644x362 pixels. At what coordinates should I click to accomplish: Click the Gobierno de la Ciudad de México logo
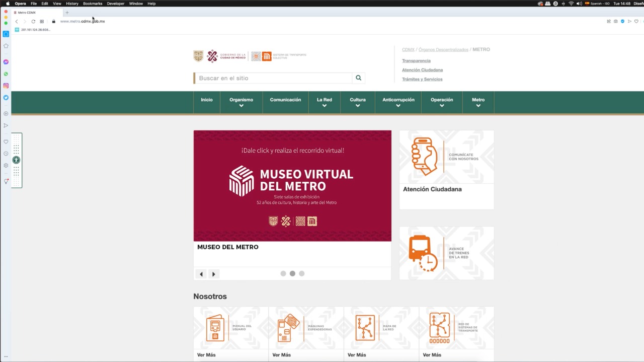226,56
